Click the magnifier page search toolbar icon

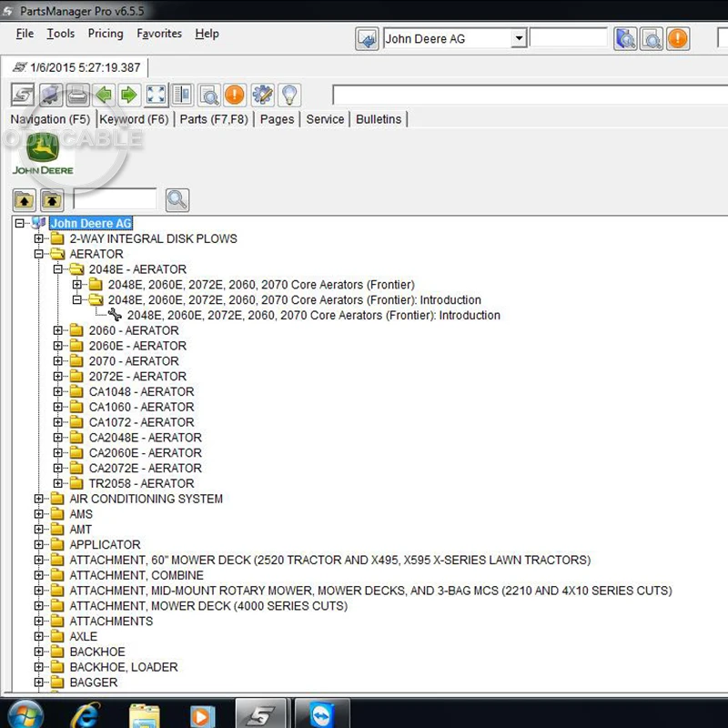209,96
